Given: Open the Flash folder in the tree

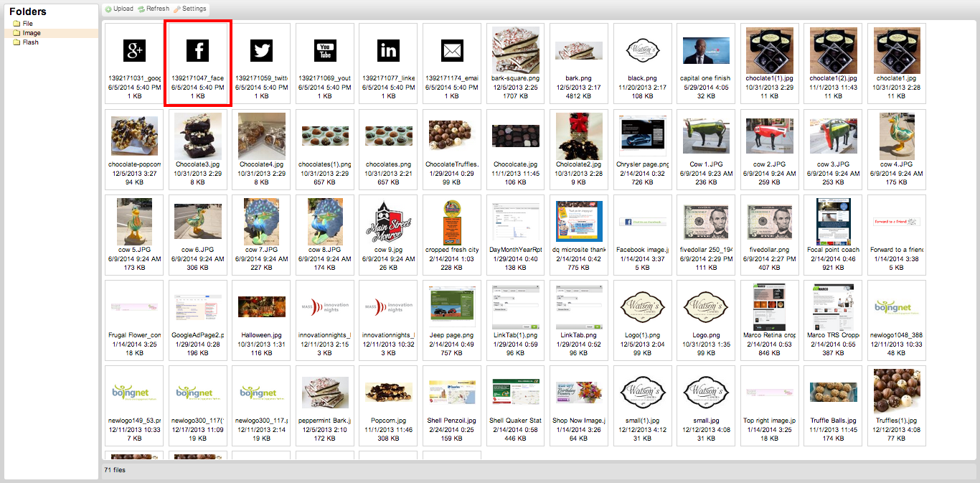Looking at the screenshot, I should pos(30,42).
